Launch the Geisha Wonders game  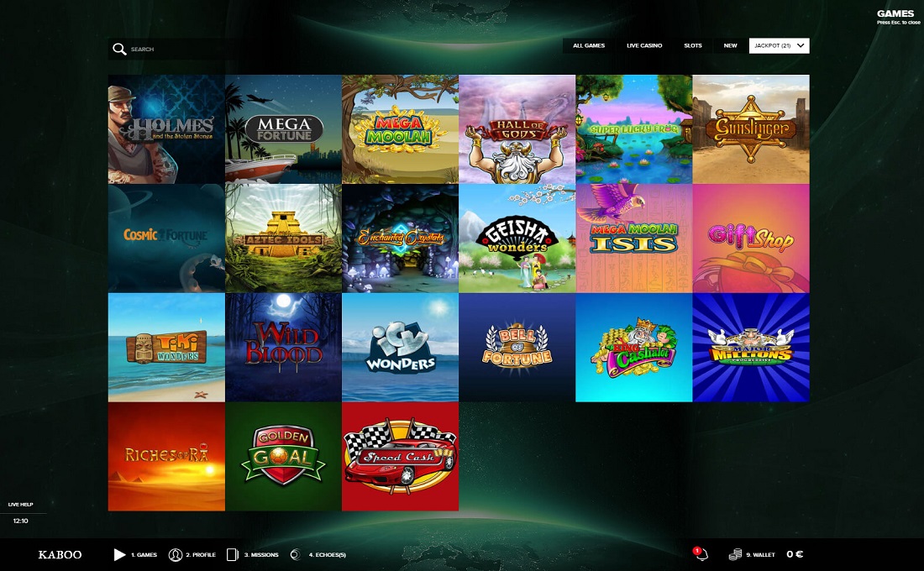[x=517, y=238]
